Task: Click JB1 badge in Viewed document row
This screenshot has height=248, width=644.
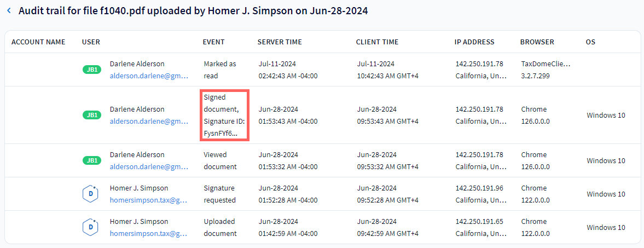Action: click(x=91, y=160)
